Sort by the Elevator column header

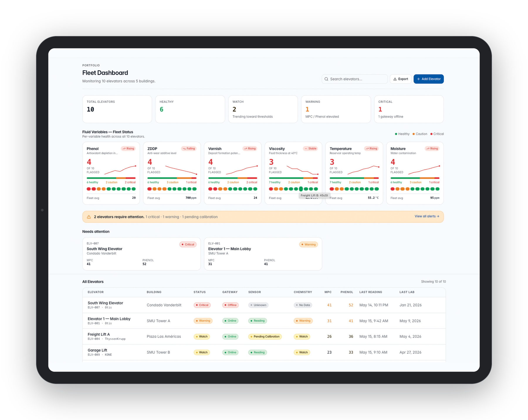(96, 292)
